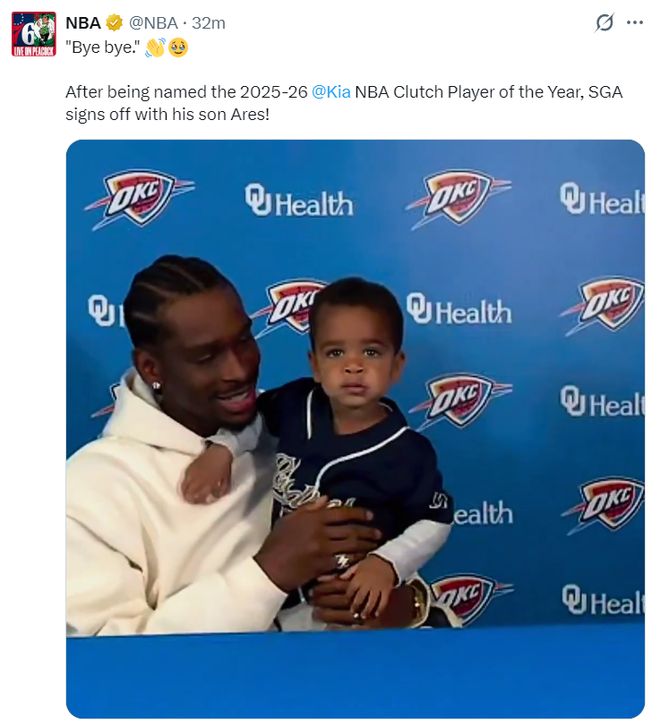Viewport: 660px width, 723px height.
Task: Play the SGA press conference video
Action: (x=355, y=428)
